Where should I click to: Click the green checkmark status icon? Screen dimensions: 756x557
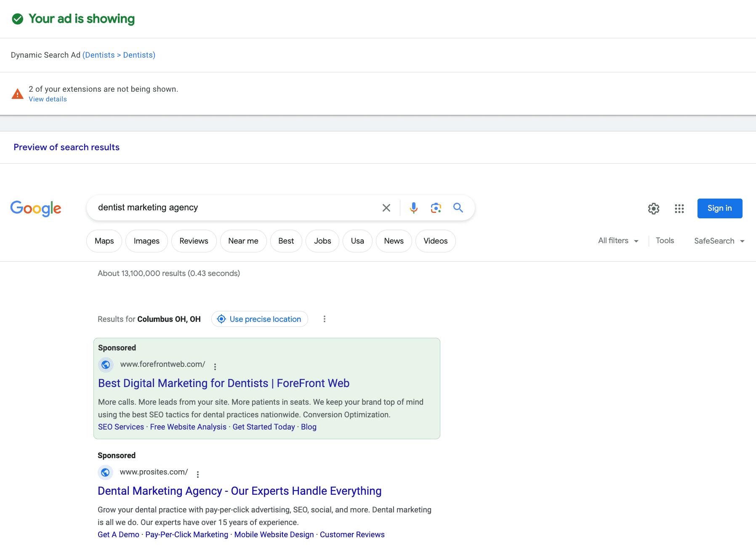tap(18, 19)
